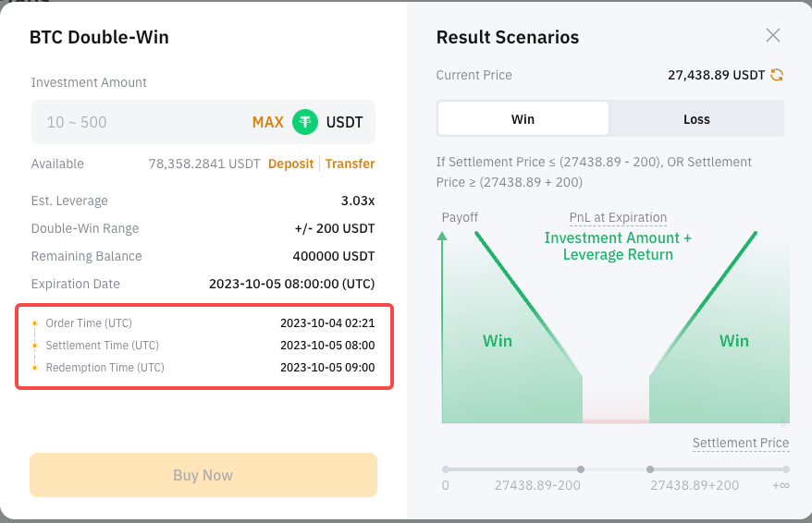The image size is (812, 523).
Task: Switch to the Loss scenario tab
Action: 696,119
